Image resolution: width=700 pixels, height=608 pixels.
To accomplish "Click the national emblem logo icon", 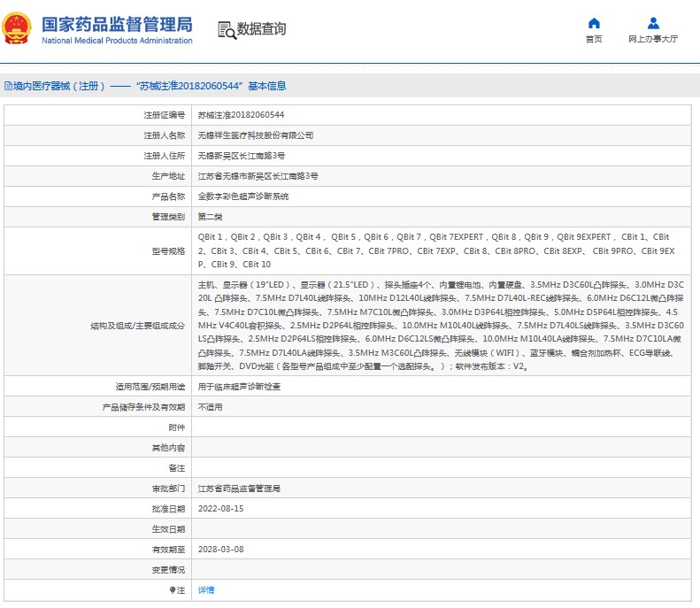I will 17,28.
